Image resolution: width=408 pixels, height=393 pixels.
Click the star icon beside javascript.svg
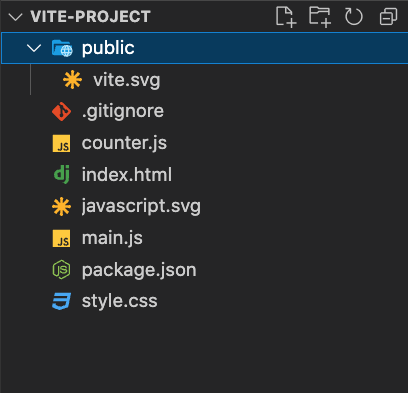[x=61, y=206]
